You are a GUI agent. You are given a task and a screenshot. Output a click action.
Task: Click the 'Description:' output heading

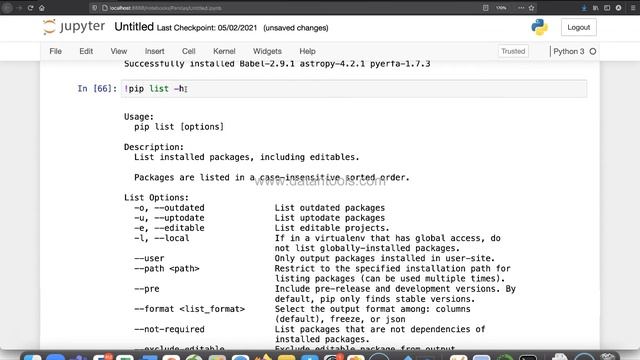(154, 147)
